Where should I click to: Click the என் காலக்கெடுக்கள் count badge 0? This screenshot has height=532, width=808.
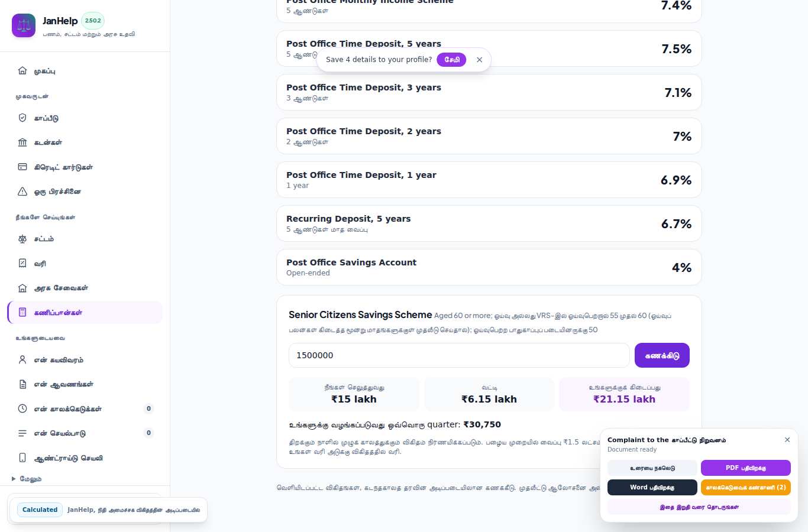148,408
